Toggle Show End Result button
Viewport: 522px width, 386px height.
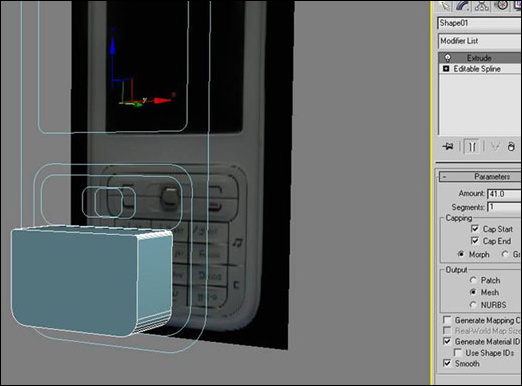tap(472, 147)
